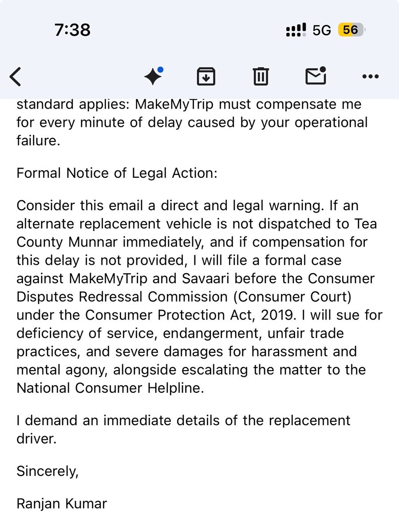Tap the 'Formal Notice of Legal Action:' heading

tap(117, 173)
